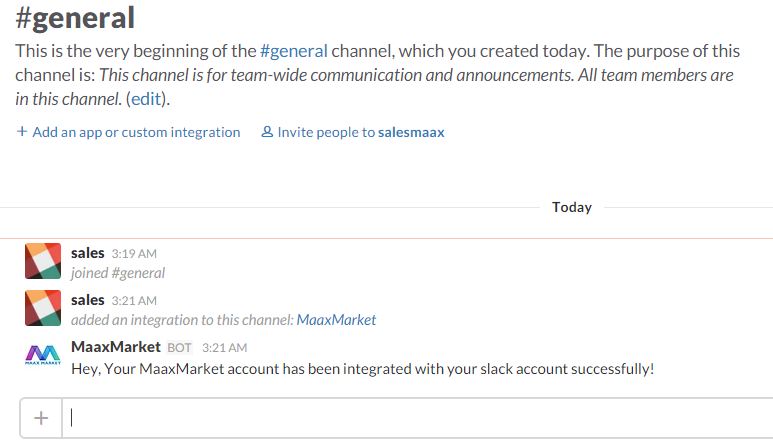Click the 3:19 AM timestamp
Image resolution: width=773 pixels, height=445 pixels.
pos(134,254)
